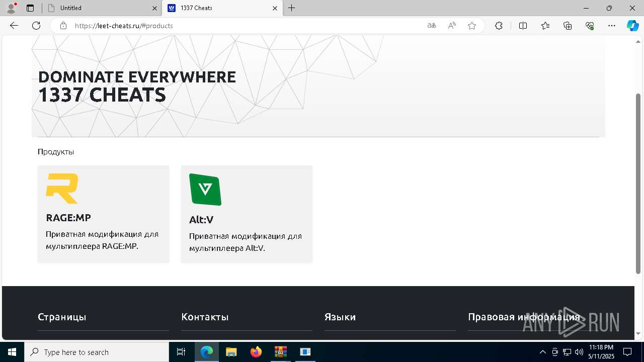Screen dimensions: 644x362
Task: Click the Страницы footer heading
Action: tap(62, 317)
